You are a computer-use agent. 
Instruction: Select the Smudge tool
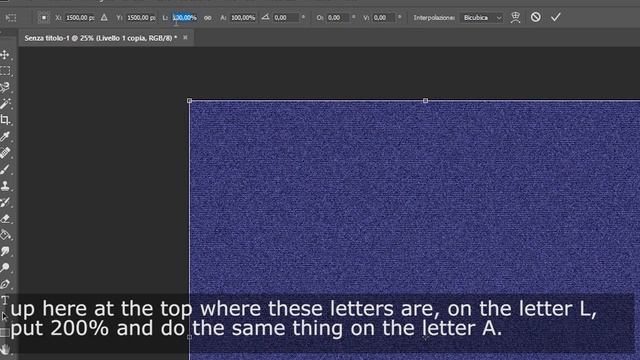coord(5,251)
